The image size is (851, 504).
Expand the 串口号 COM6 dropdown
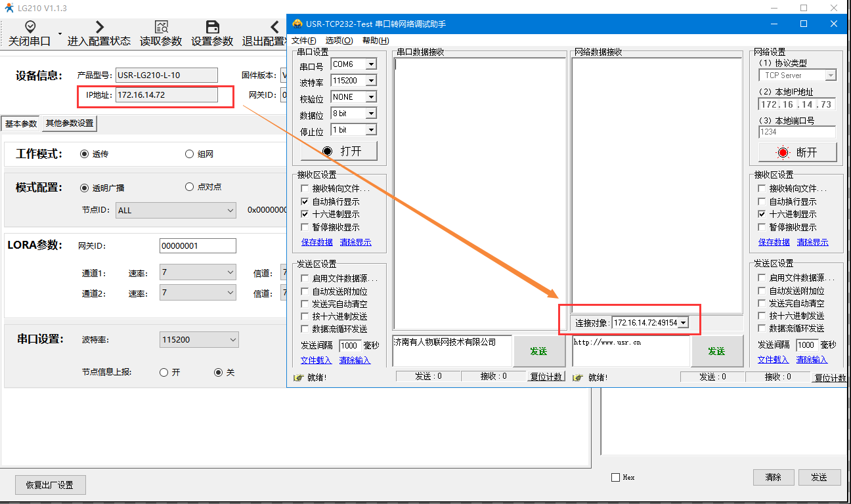tap(371, 64)
